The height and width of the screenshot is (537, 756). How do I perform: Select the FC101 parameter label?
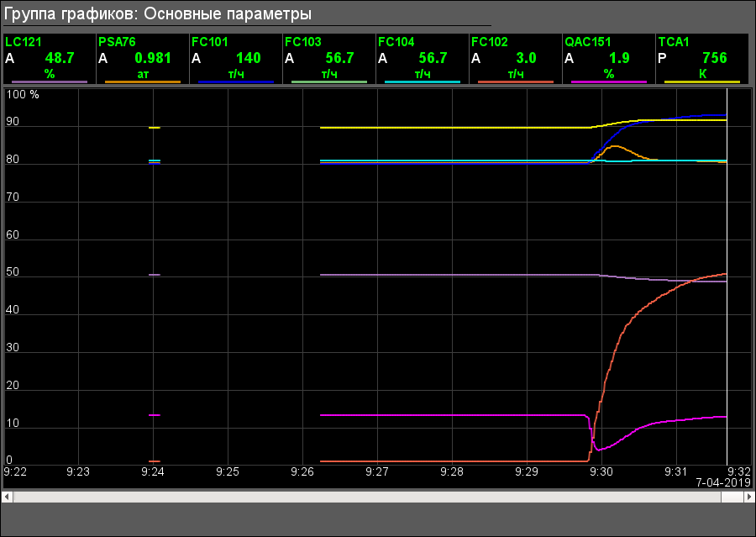[x=210, y=42]
